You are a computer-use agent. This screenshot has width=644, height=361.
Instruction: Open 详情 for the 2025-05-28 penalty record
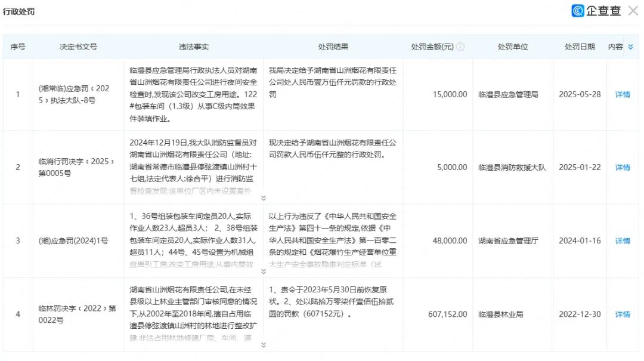click(622, 94)
